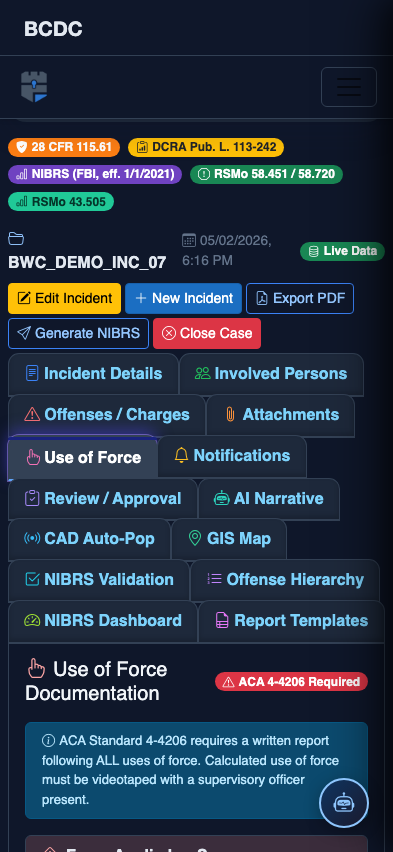Click the calendar icon beside the date
Viewport: 393px width, 852px height.
(x=189, y=240)
